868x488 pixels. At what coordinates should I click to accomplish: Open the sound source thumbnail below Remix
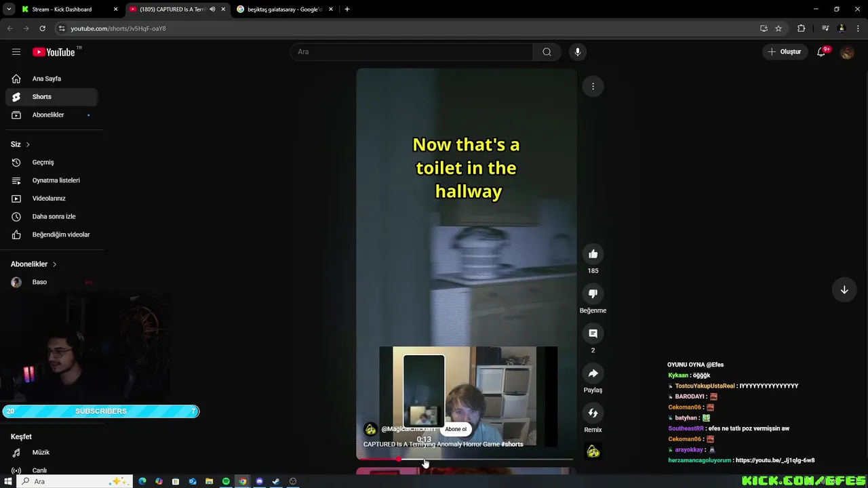point(593,451)
